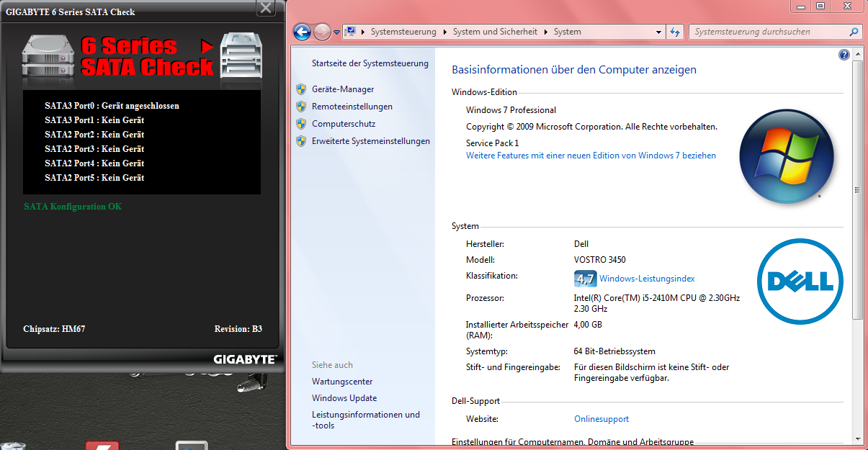This screenshot has width=868, height=450.
Task: Click the Dell logo image
Action: pos(800,281)
